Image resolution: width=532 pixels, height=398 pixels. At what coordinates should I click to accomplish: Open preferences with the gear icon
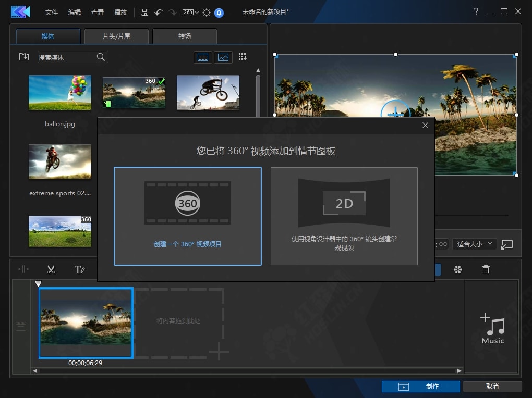tap(207, 13)
